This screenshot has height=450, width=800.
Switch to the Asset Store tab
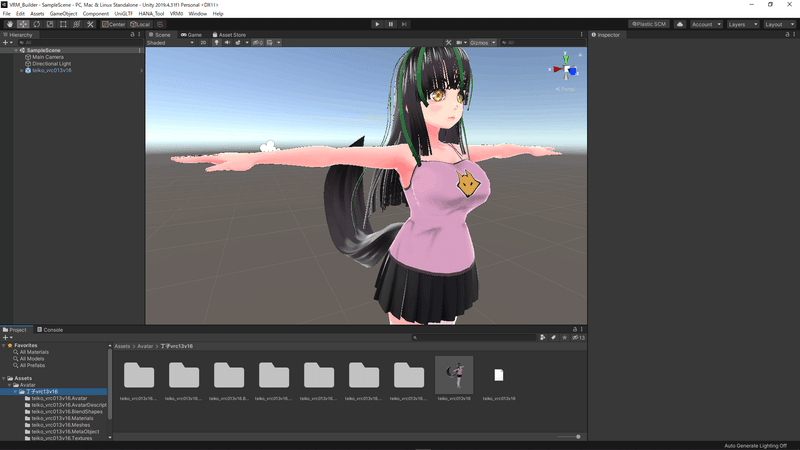pos(229,35)
